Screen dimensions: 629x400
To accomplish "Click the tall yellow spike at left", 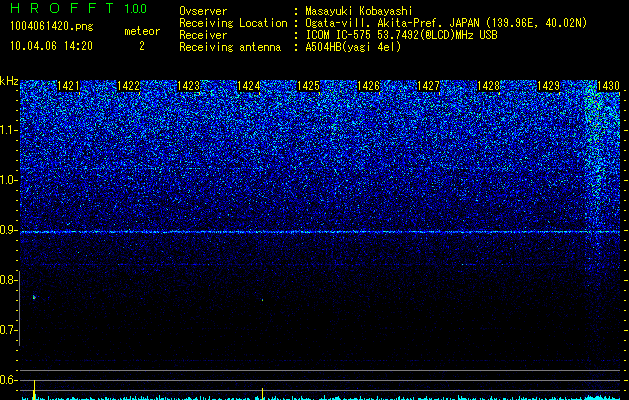I will point(34,389).
